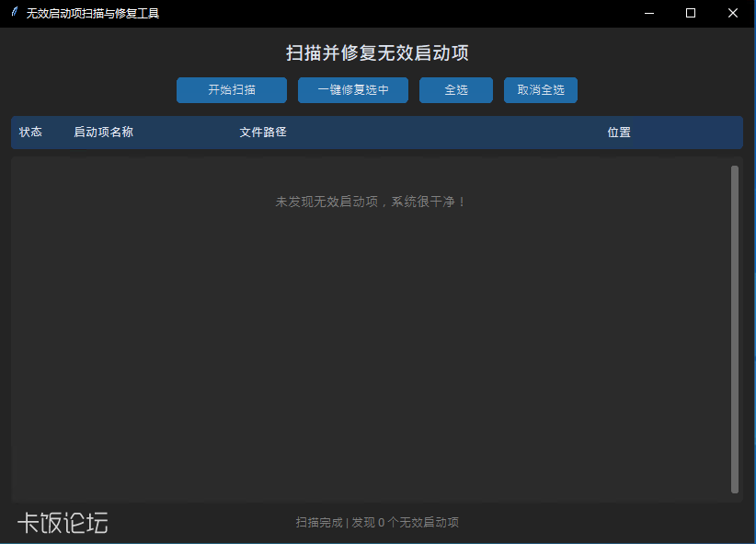Click the 扫描并修复无效启动项 heading
This screenshot has height=544, width=756.
point(377,53)
